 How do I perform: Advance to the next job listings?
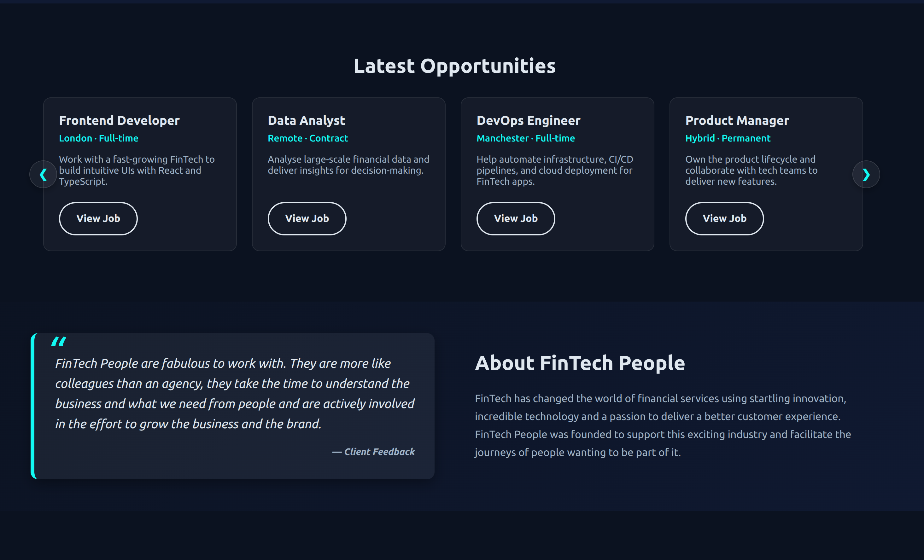point(866,174)
